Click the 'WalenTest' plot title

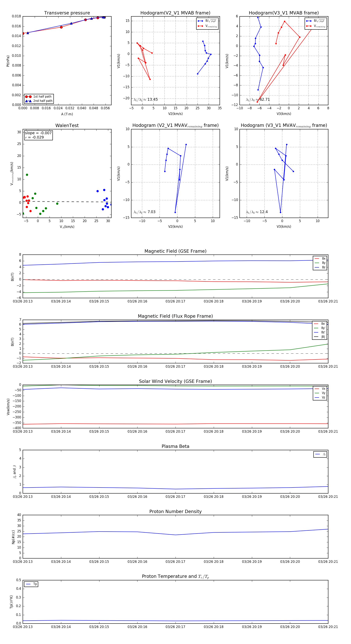click(67, 125)
